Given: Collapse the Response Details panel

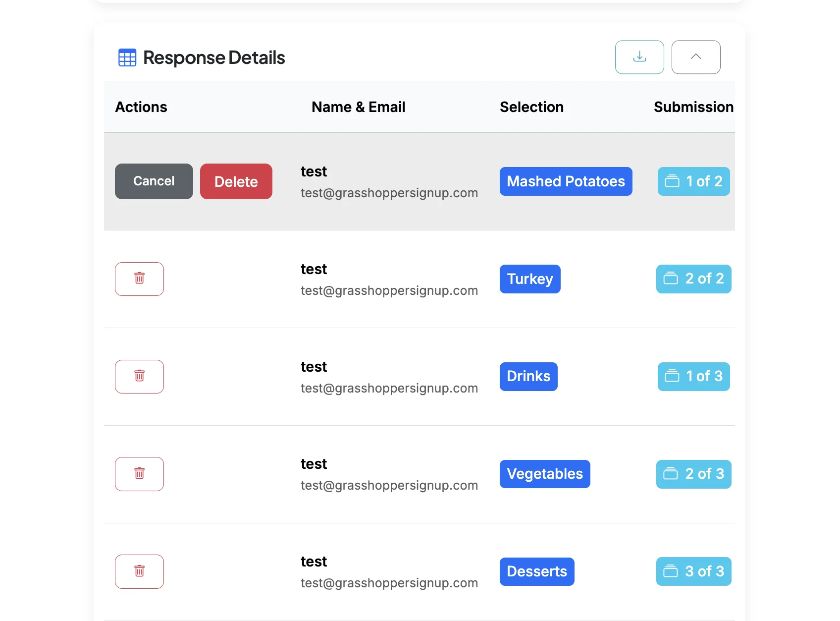Looking at the screenshot, I should 696,57.
